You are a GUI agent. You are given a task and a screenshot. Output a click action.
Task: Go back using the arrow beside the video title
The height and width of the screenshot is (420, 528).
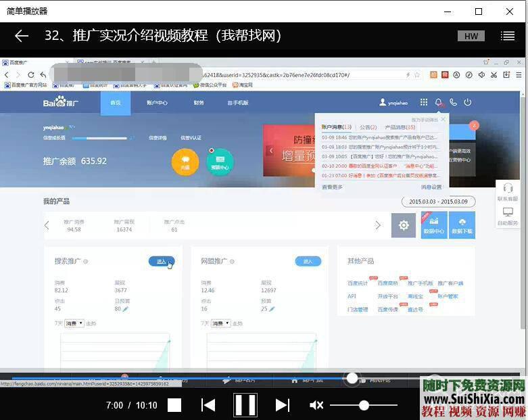[22, 36]
